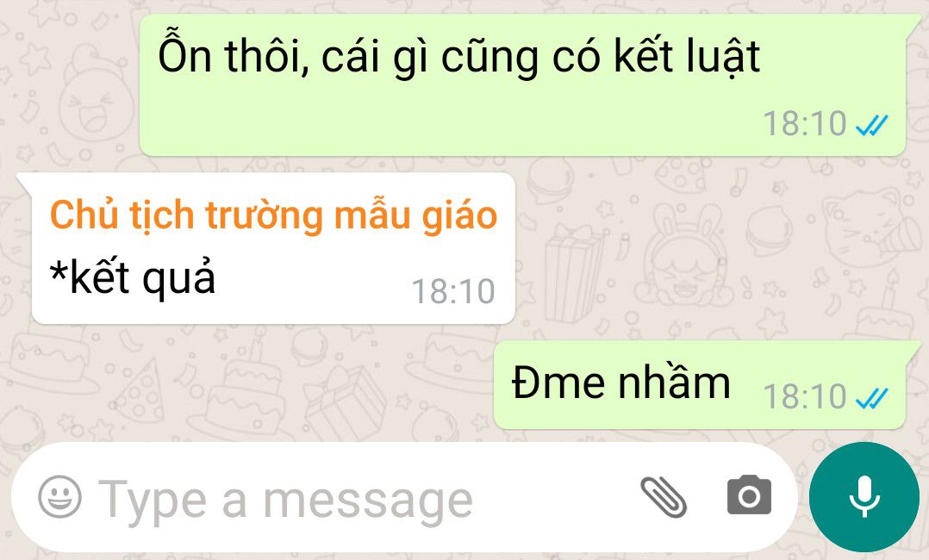Screen dimensions: 929x560
Task: Open the emoji picker smiley icon
Action: point(59,496)
